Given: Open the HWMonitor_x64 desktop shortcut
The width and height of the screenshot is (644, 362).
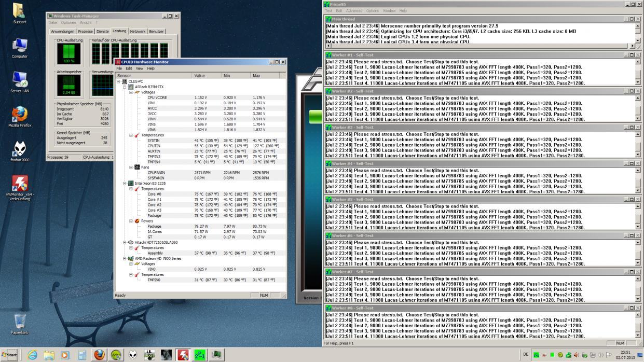Looking at the screenshot, I should coord(20,188).
